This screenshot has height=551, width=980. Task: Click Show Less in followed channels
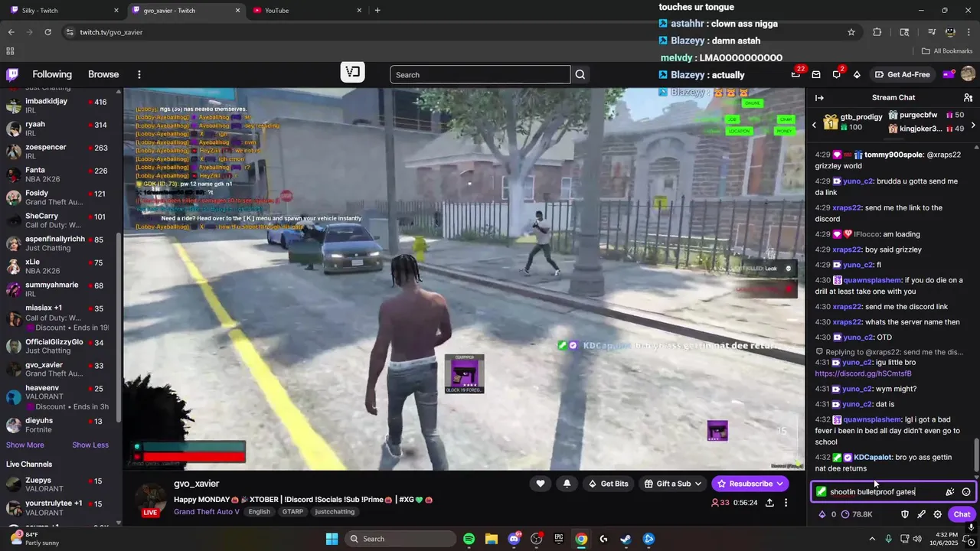tap(90, 445)
